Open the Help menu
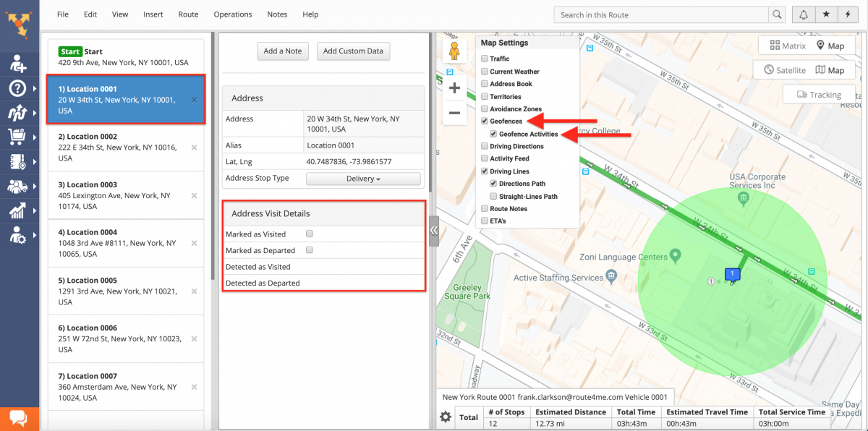This screenshot has height=431, width=868. click(310, 14)
